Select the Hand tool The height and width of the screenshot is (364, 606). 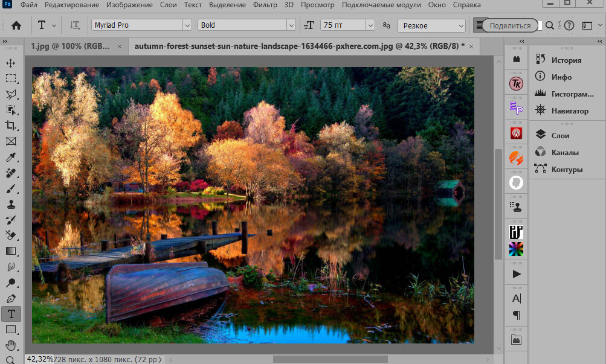[11, 345]
